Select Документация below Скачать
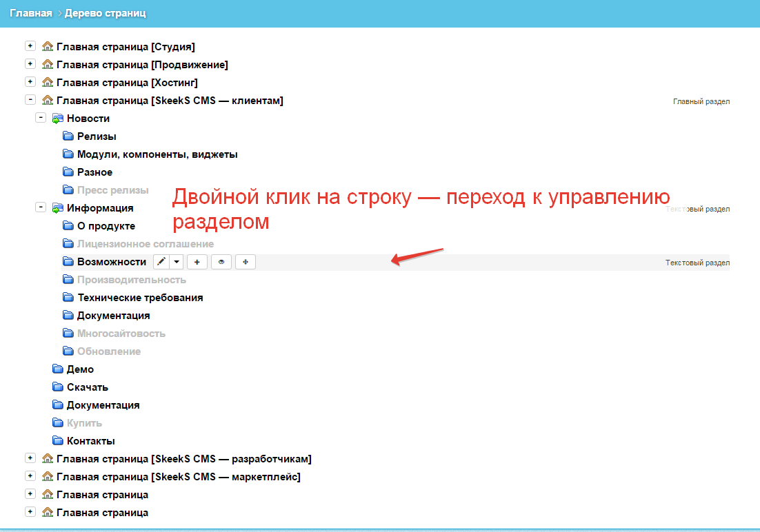Image resolution: width=760 pixels, height=532 pixels. (x=103, y=405)
